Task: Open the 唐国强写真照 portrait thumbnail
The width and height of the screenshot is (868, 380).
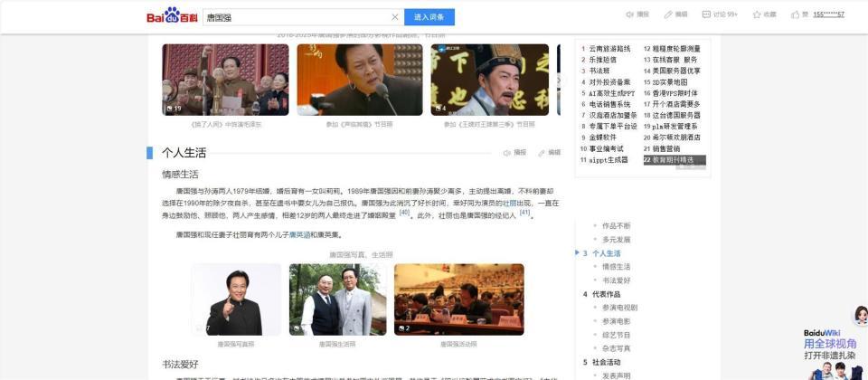Action: tap(236, 299)
